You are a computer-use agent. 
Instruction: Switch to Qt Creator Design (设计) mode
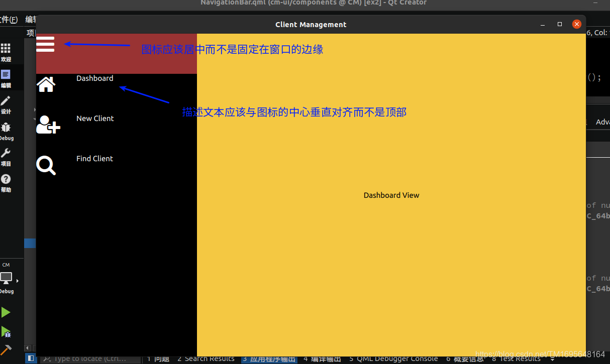click(6, 105)
